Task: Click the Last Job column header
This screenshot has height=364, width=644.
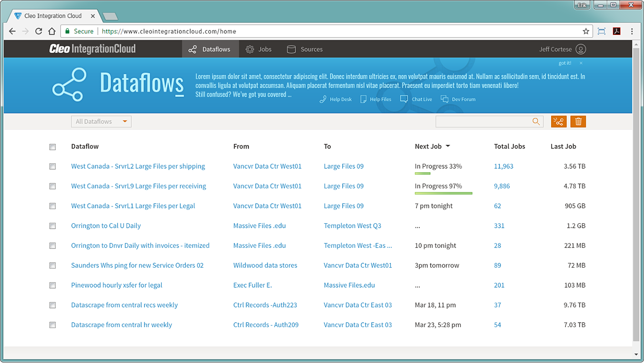Action: (563, 146)
